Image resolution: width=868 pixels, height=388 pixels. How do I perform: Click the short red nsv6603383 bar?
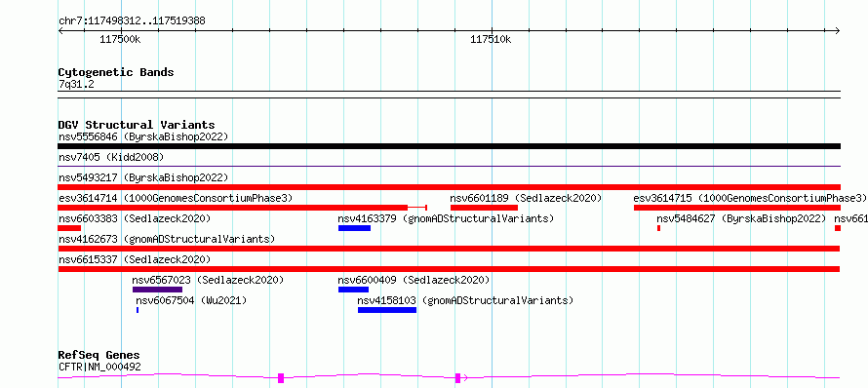point(69,228)
